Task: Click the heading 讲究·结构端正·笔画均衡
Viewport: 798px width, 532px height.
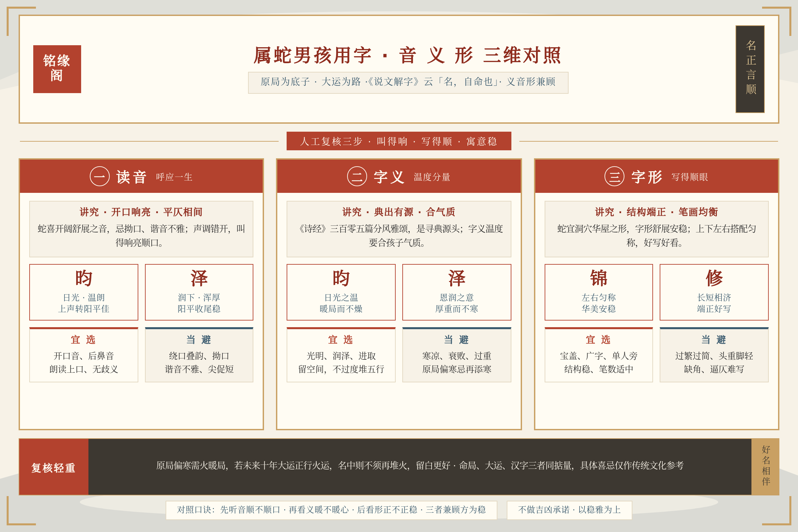Action: point(656,212)
